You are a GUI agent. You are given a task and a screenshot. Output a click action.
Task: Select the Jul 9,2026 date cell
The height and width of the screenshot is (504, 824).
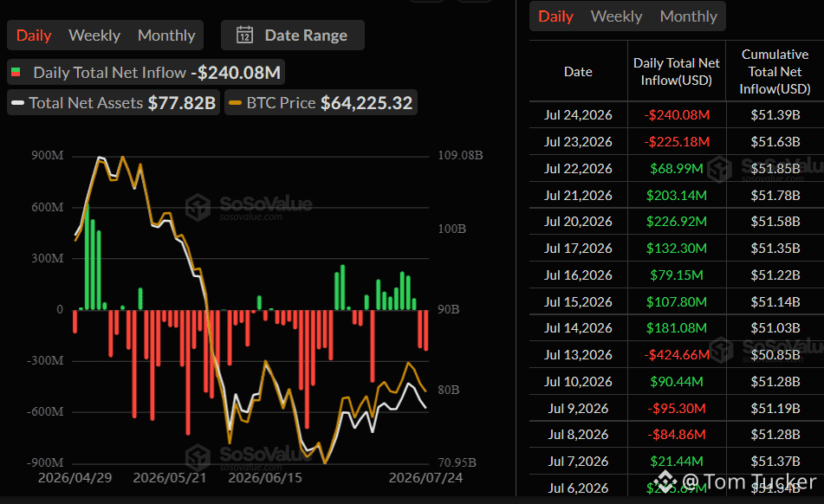click(x=578, y=408)
